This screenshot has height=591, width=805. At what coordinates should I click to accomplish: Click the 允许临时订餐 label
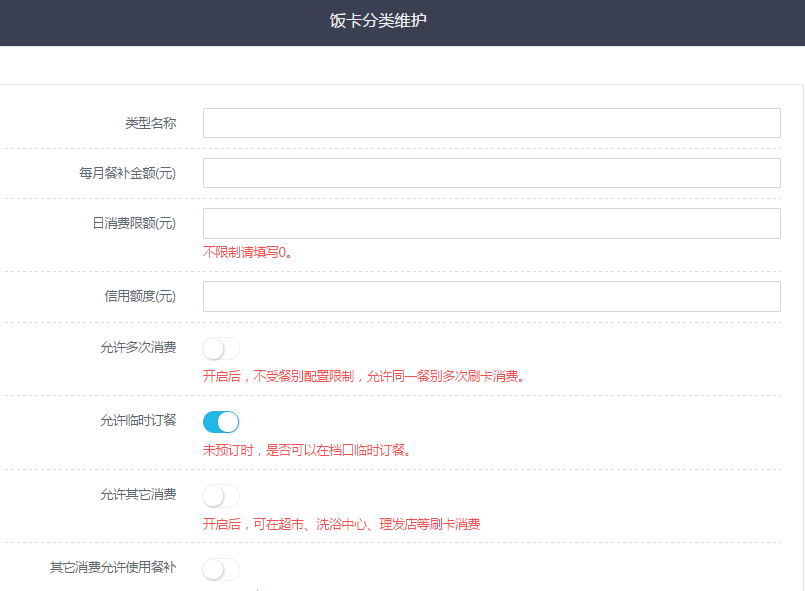coord(138,420)
